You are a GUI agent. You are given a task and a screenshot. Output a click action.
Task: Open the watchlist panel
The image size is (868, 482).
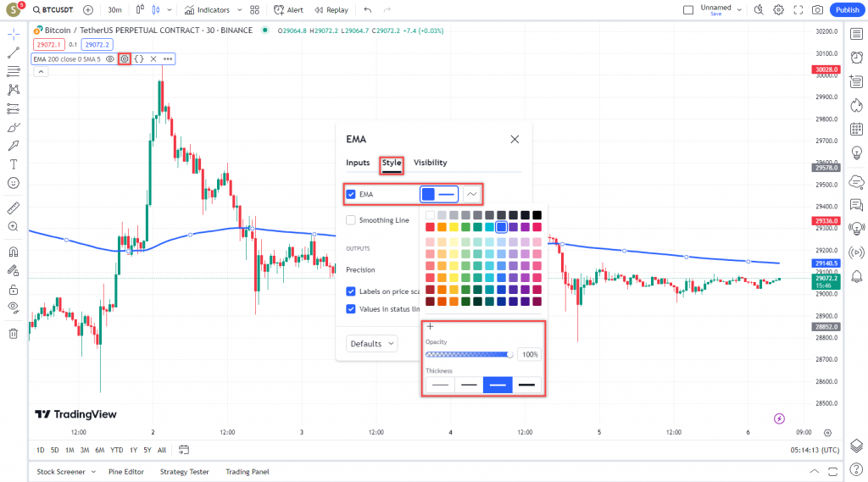[856, 35]
